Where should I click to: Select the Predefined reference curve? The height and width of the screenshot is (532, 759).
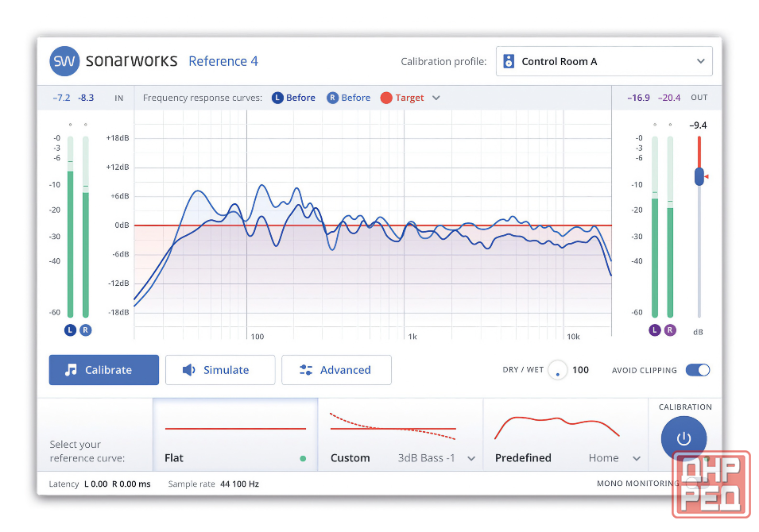(565, 434)
